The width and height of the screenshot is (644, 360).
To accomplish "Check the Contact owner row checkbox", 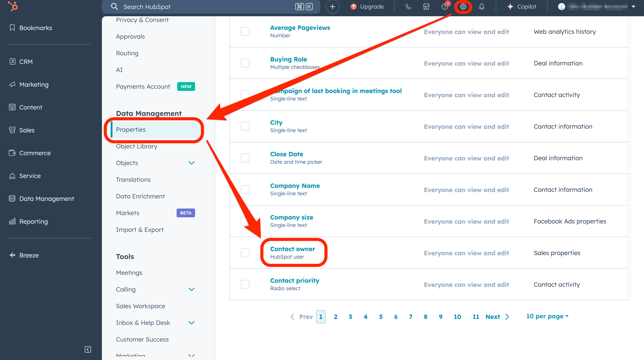I will tap(245, 253).
